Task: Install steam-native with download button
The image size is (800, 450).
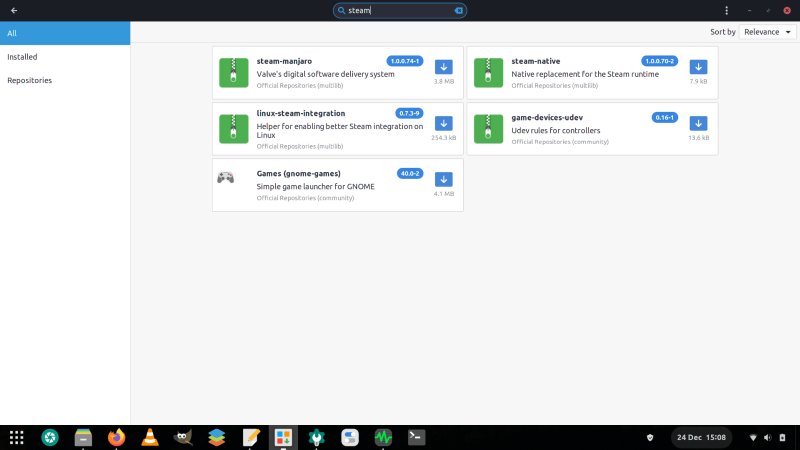Action: [x=698, y=67]
